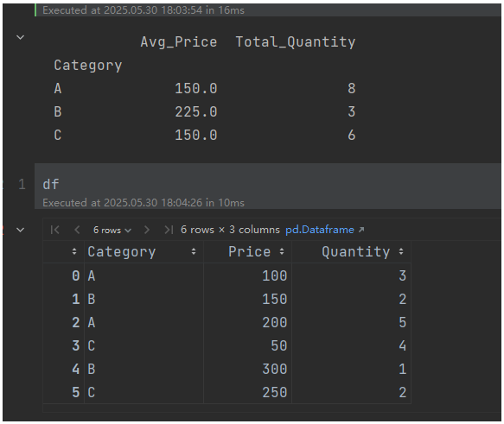This screenshot has width=504, height=424.
Task: Sort by the Category column
Action: click(x=194, y=251)
